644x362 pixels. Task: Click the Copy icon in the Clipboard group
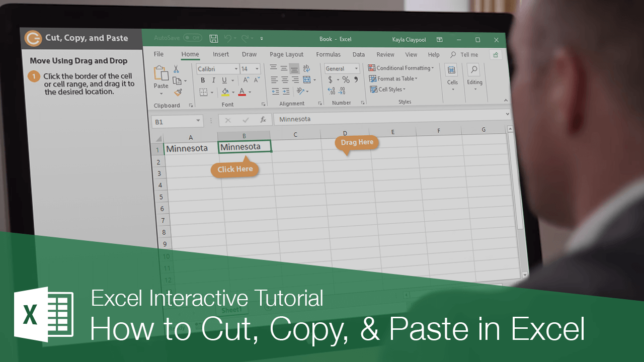[177, 80]
